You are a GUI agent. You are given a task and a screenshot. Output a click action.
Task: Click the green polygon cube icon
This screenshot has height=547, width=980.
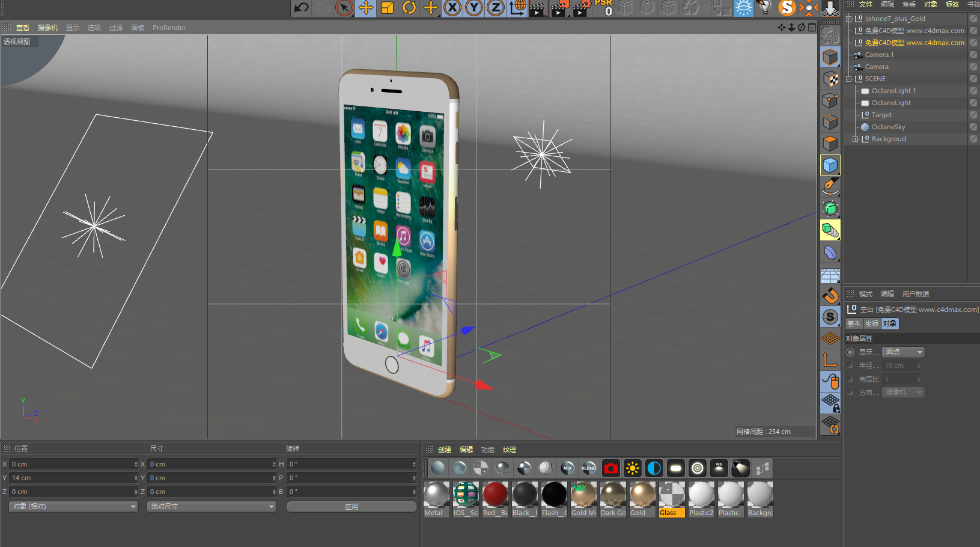(830, 209)
